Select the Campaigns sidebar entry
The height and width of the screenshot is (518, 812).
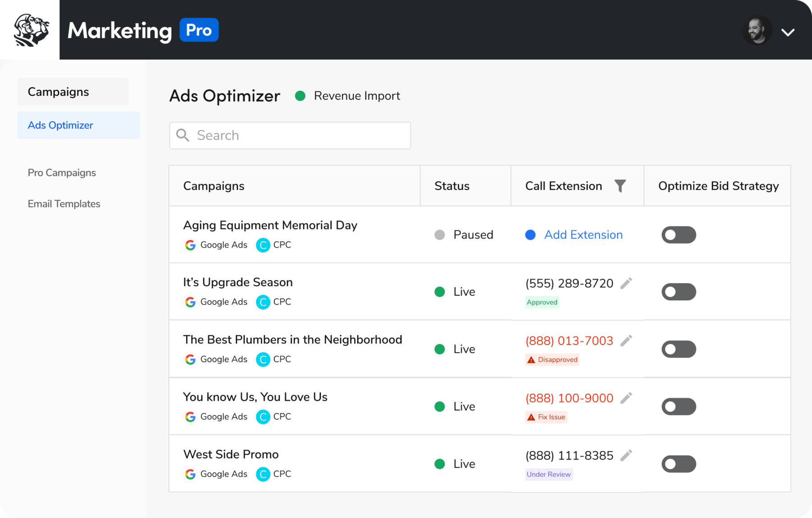point(58,91)
